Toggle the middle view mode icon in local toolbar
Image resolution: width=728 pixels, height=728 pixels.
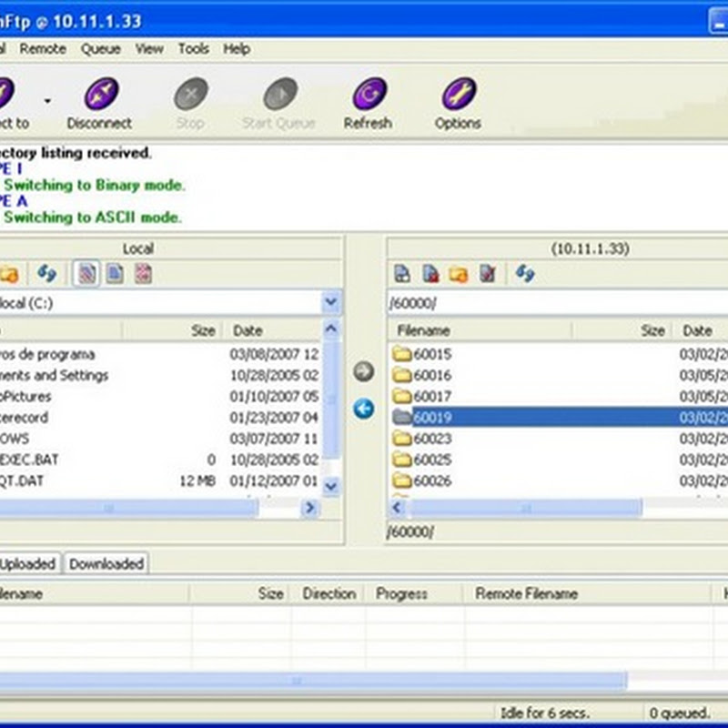point(115,273)
